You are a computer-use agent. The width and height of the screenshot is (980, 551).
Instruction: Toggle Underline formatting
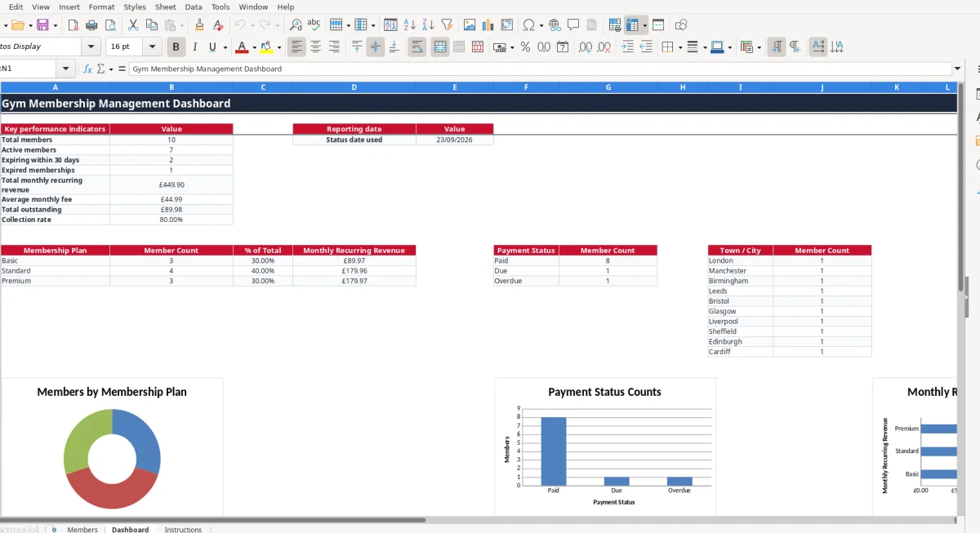coord(213,47)
